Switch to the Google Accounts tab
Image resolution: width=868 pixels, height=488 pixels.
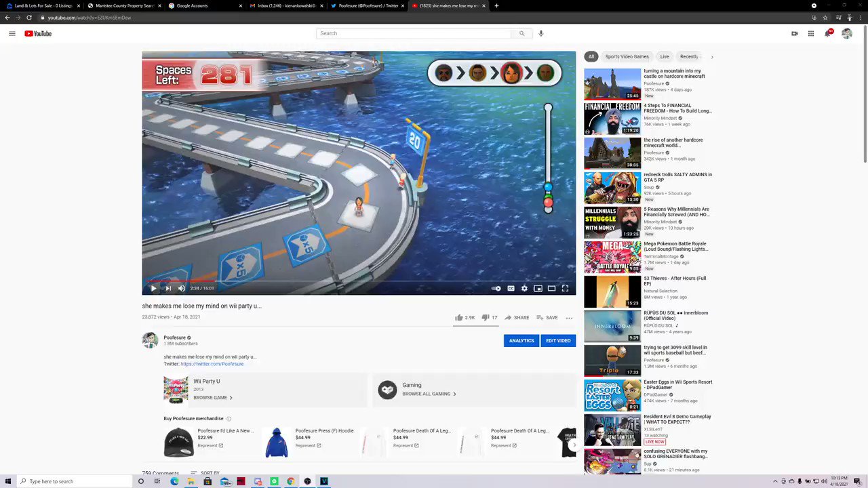point(205,5)
